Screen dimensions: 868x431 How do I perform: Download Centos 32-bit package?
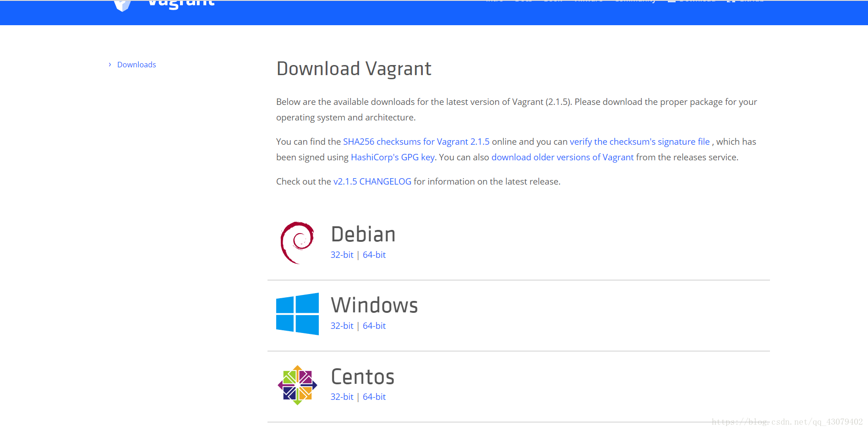pos(342,397)
